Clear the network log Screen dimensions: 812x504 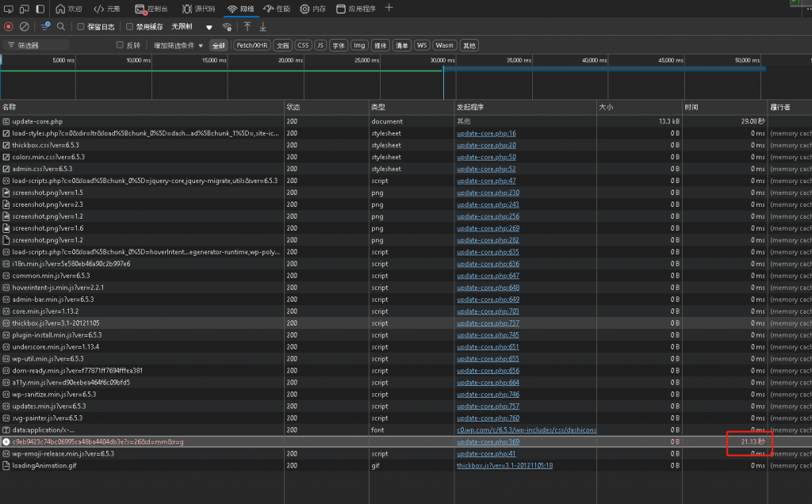[x=25, y=26]
